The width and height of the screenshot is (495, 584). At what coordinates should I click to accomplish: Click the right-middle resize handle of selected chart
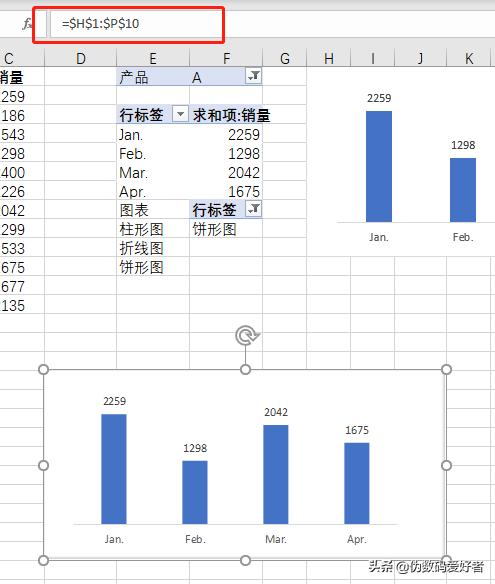[446, 465]
